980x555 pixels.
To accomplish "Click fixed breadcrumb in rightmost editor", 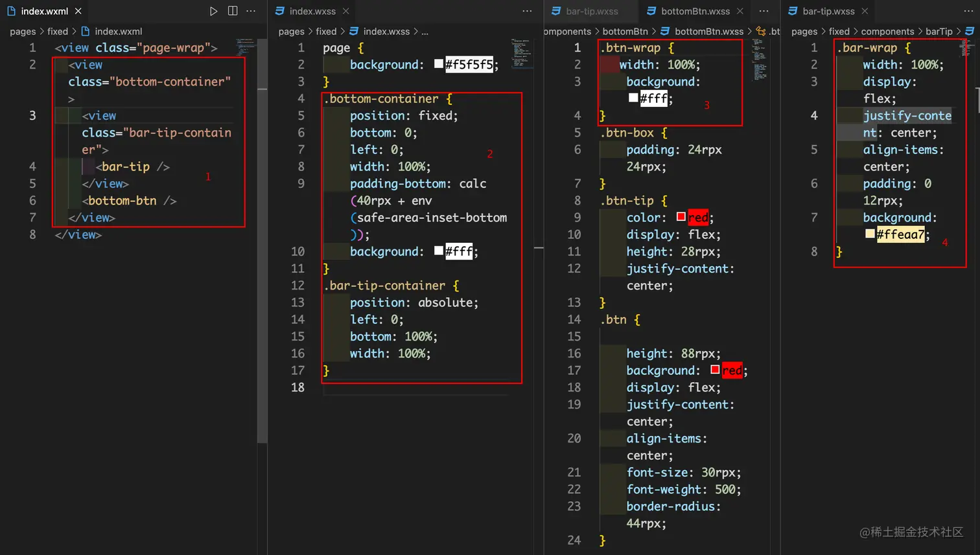I will 839,31.
